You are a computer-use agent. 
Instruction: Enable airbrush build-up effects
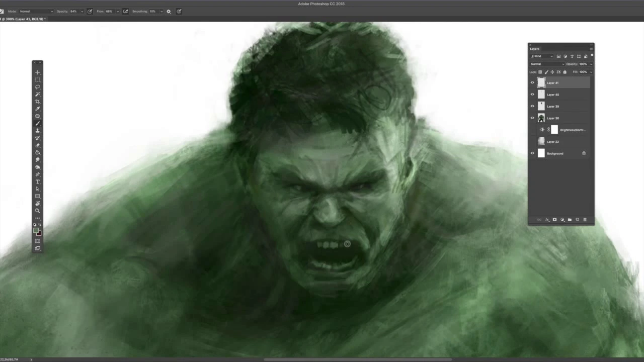tap(125, 11)
